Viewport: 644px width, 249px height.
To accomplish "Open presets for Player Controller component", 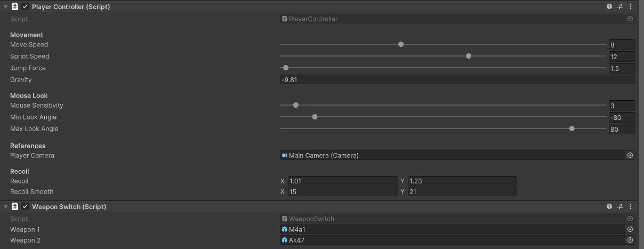I will point(620,7).
